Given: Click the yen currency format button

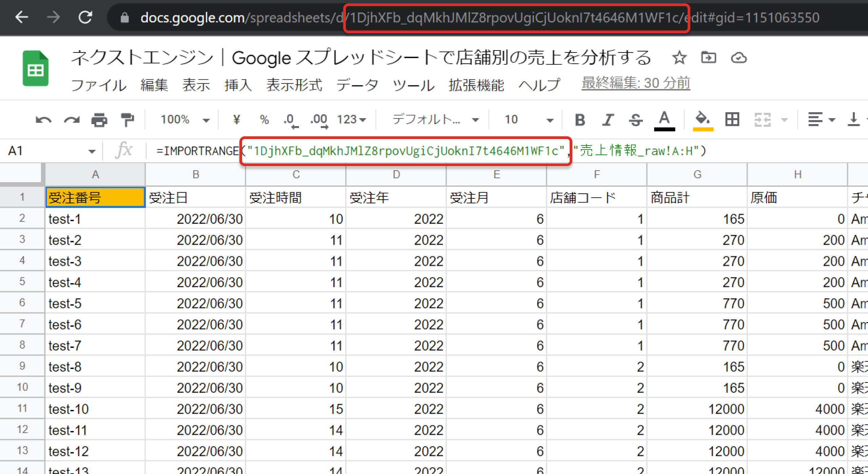Looking at the screenshot, I should [237, 120].
